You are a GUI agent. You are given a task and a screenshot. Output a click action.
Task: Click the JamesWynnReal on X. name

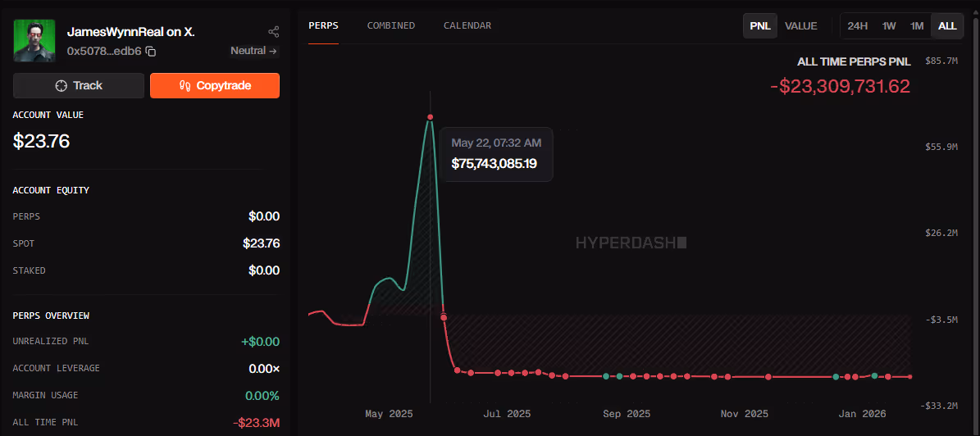(x=130, y=32)
